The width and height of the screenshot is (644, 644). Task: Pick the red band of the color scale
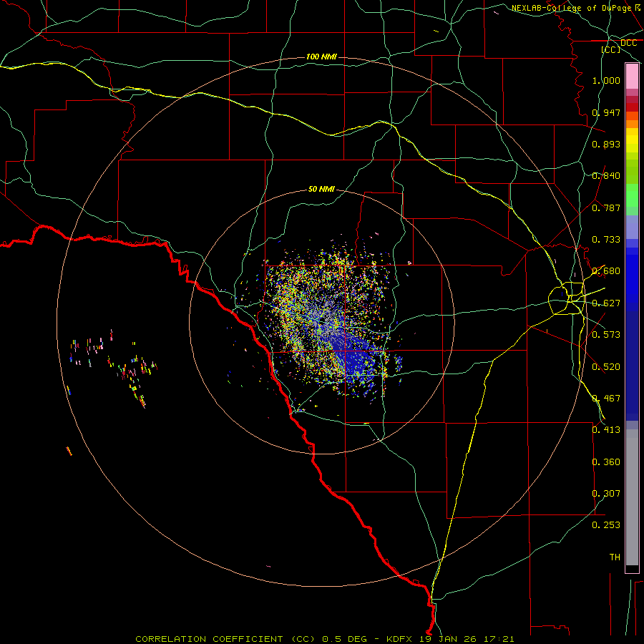[632, 107]
